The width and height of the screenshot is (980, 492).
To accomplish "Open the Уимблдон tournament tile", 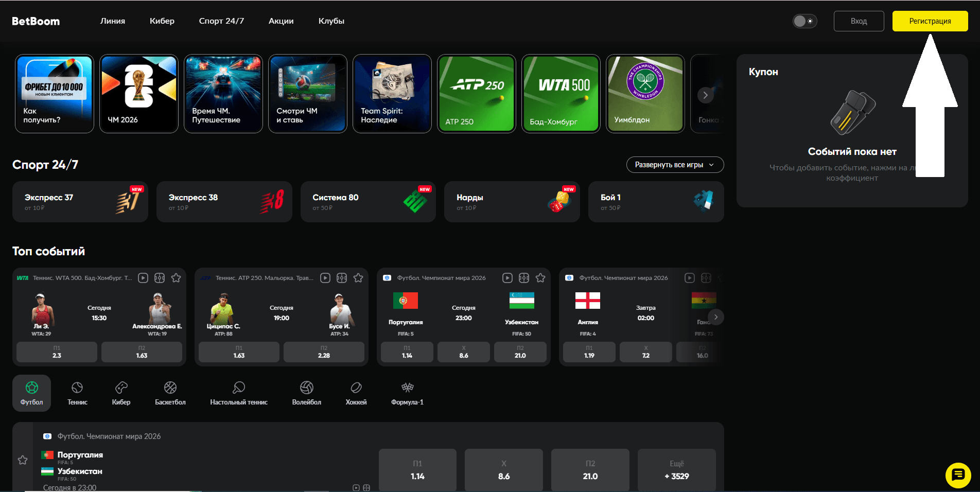I will (x=645, y=94).
